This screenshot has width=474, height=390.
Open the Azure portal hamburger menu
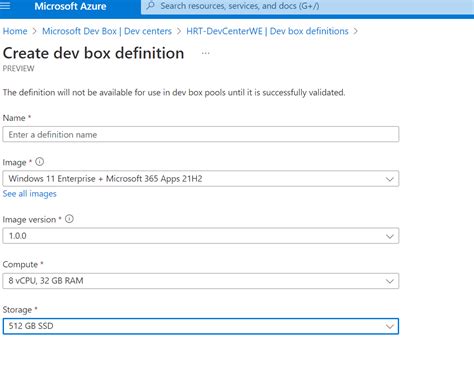5,6
